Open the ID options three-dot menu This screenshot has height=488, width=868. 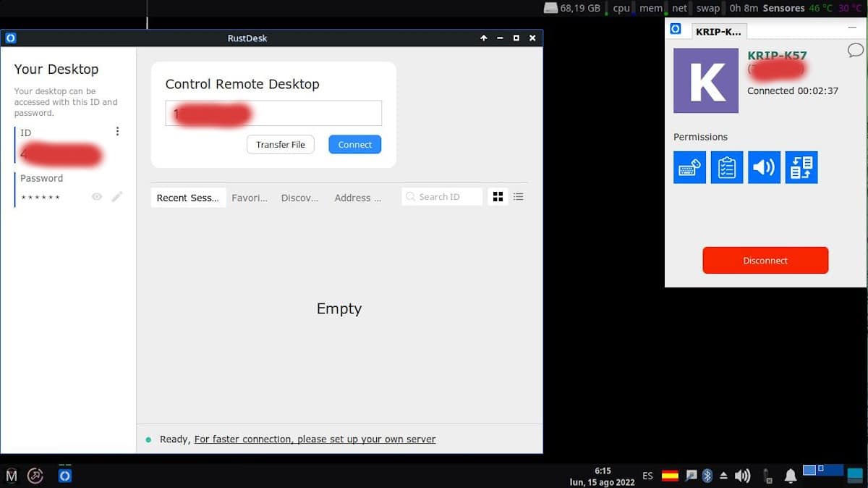coord(117,132)
